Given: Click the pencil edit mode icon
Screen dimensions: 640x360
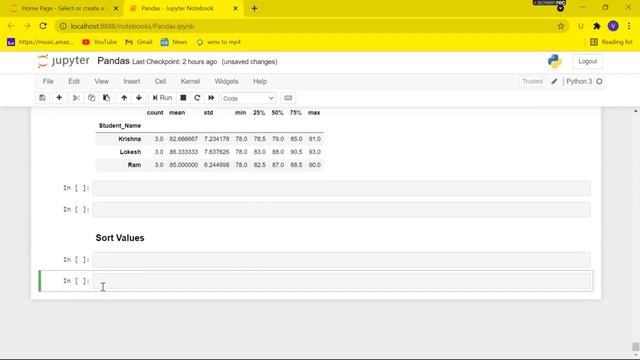Looking at the screenshot, I should point(554,82).
